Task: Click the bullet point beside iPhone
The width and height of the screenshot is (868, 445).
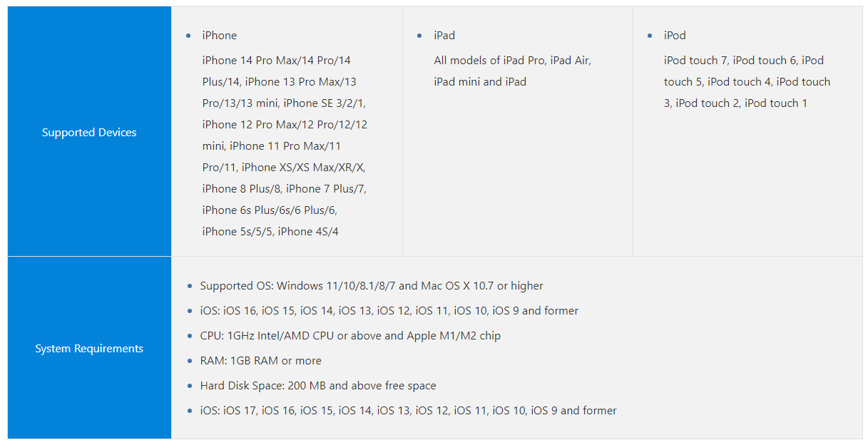Action: point(188,36)
